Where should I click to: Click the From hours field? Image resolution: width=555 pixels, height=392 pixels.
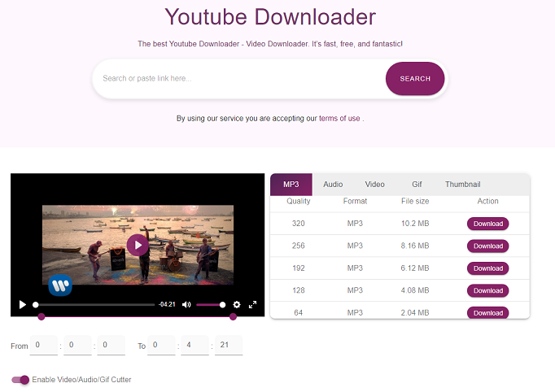pos(43,345)
